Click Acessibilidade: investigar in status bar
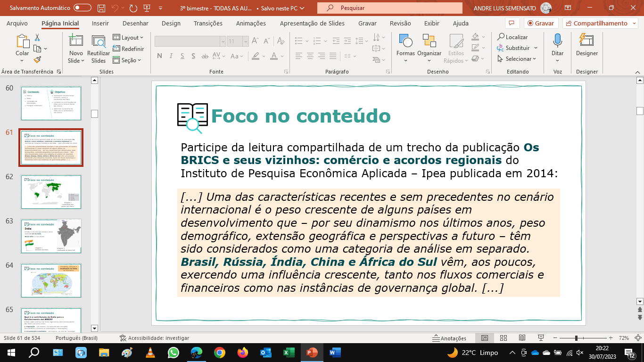 pyautogui.click(x=155, y=338)
